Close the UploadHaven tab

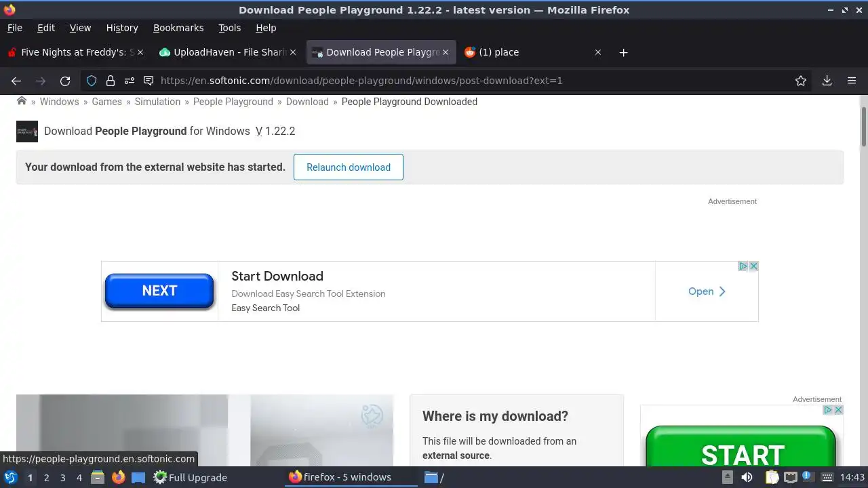click(x=293, y=52)
